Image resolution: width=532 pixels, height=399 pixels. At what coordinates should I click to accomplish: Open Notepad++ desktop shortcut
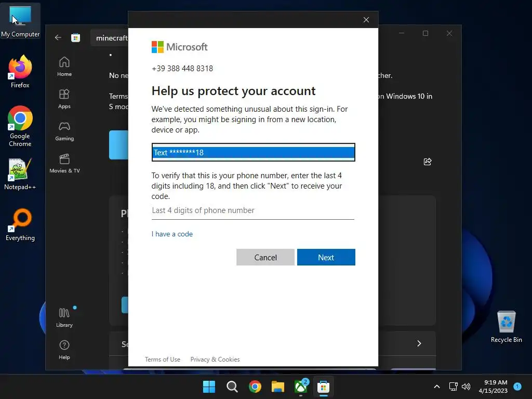pyautogui.click(x=20, y=174)
